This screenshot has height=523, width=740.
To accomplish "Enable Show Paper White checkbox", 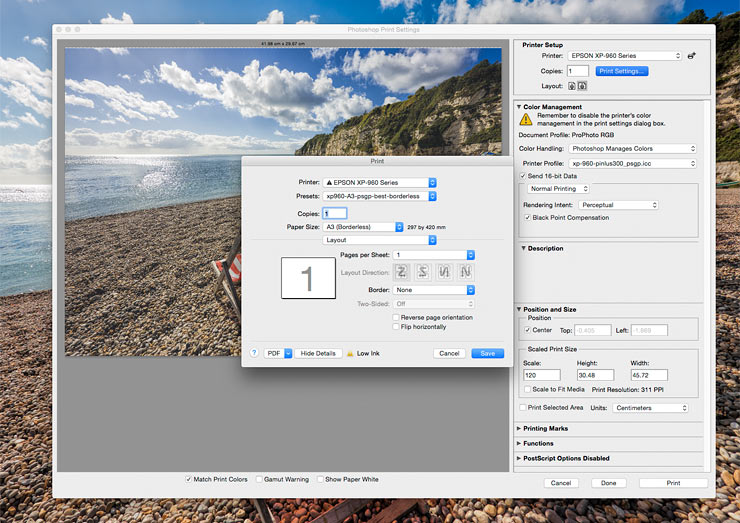I will (x=320, y=479).
